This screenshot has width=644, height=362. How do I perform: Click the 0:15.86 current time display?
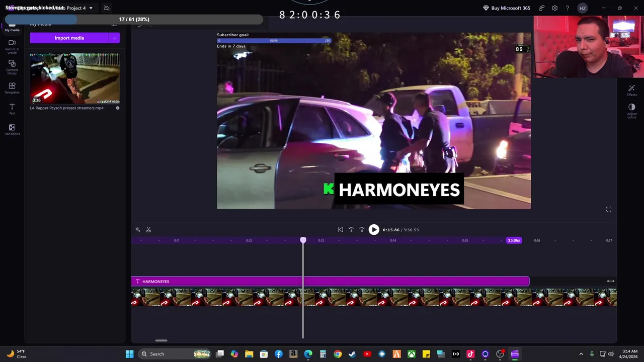391,230
